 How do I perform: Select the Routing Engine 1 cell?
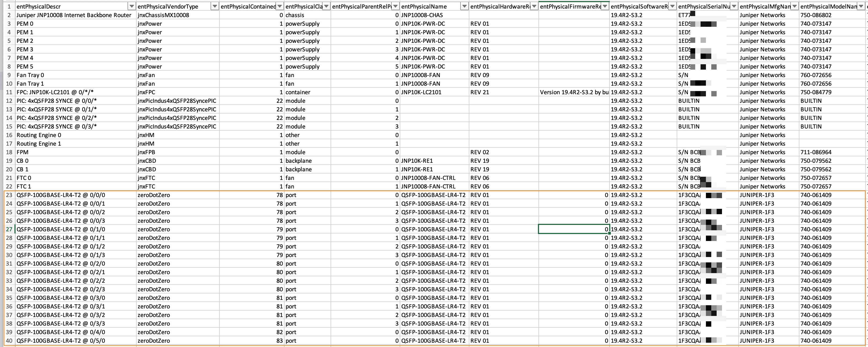click(76, 144)
